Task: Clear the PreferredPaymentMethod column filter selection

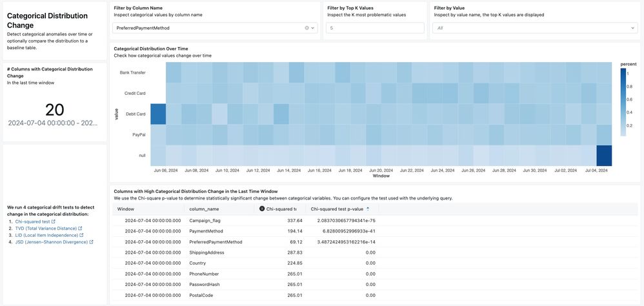Action: (307, 28)
